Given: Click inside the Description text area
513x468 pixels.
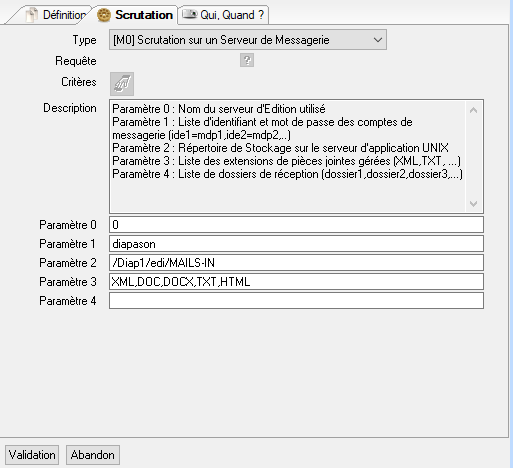Looking at the screenshot, I should [287, 156].
